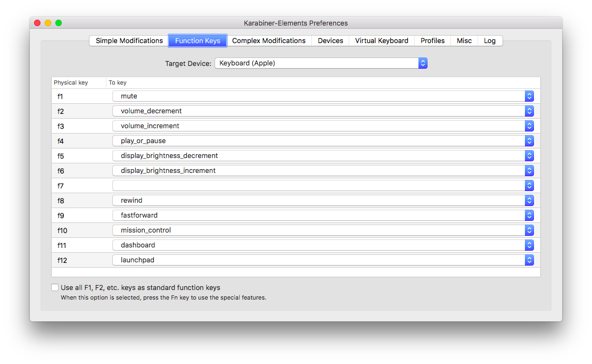Expand the f10 mission_control dropdown

click(x=323, y=230)
